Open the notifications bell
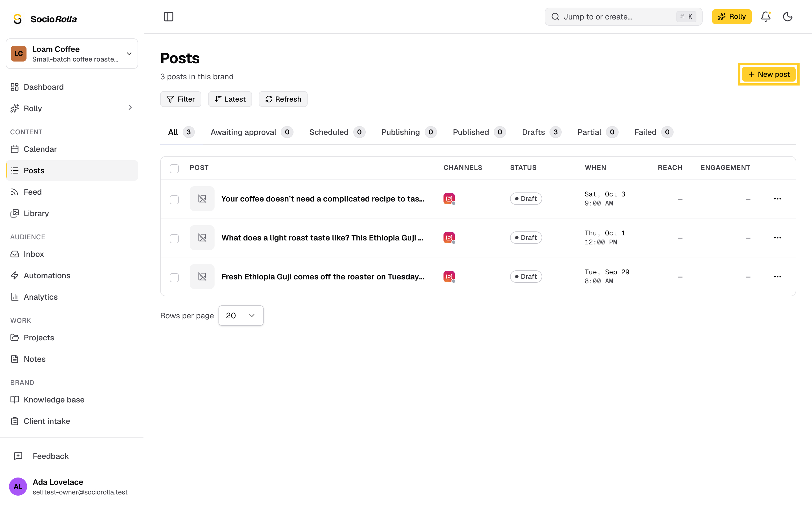 click(765, 16)
